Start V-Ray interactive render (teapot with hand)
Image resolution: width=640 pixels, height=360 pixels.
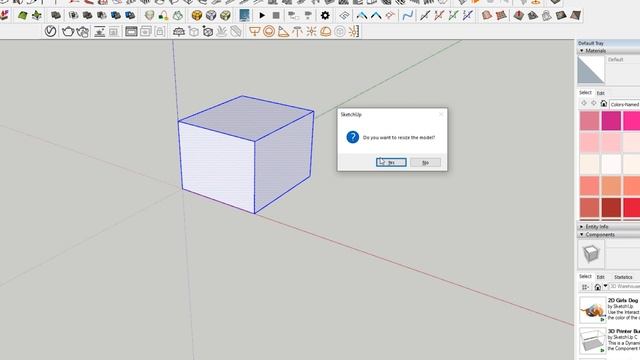82,31
